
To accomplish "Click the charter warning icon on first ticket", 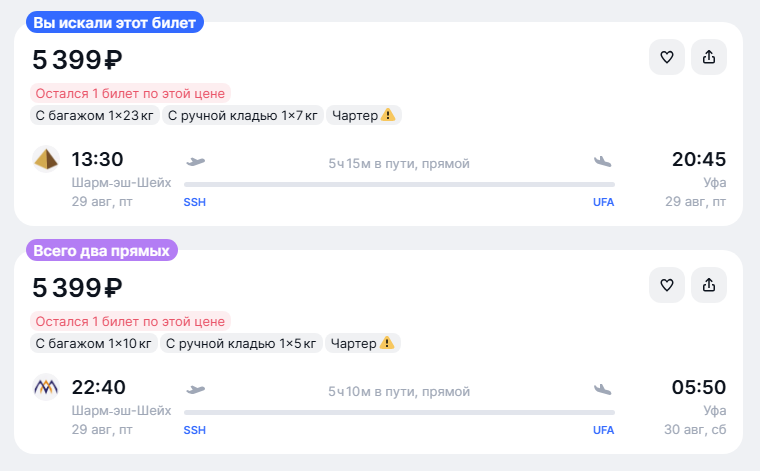I will (x=388, y=115).
